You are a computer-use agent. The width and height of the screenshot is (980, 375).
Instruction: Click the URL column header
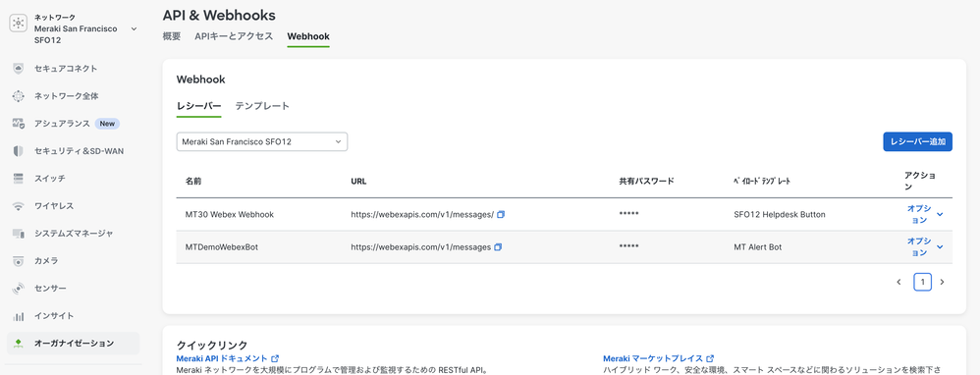click(x=358, y=182)
